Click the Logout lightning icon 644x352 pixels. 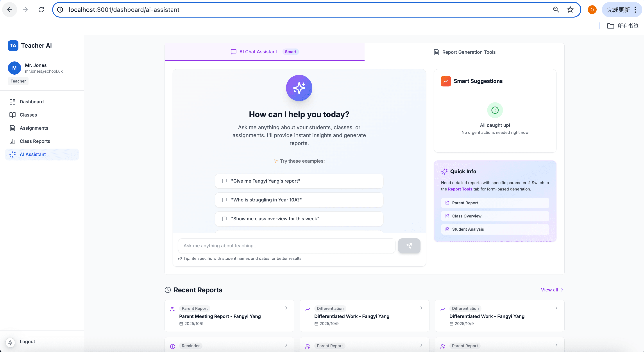click(x=10, y=342)
